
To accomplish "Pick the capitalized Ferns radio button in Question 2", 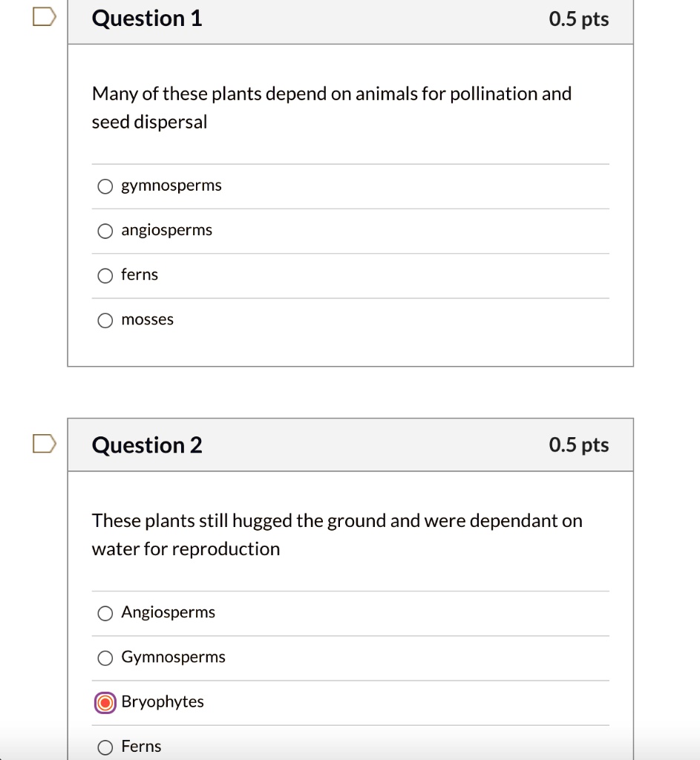I will point(105,747).
